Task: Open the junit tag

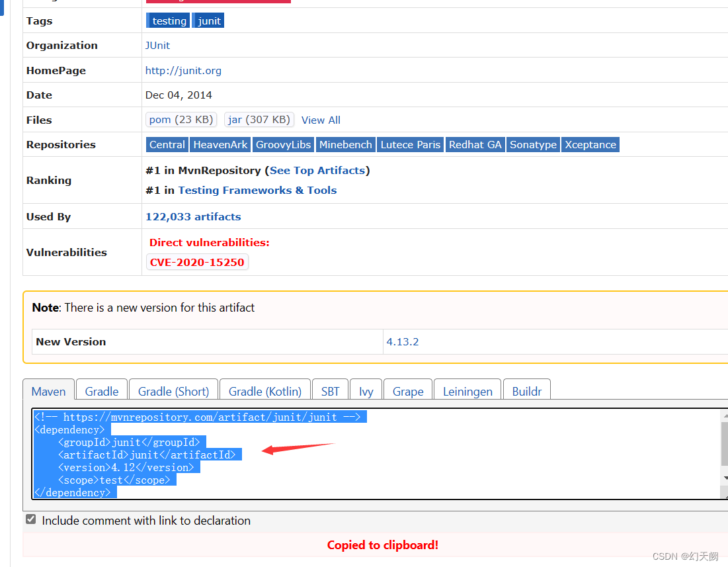Action: [208, 21]
